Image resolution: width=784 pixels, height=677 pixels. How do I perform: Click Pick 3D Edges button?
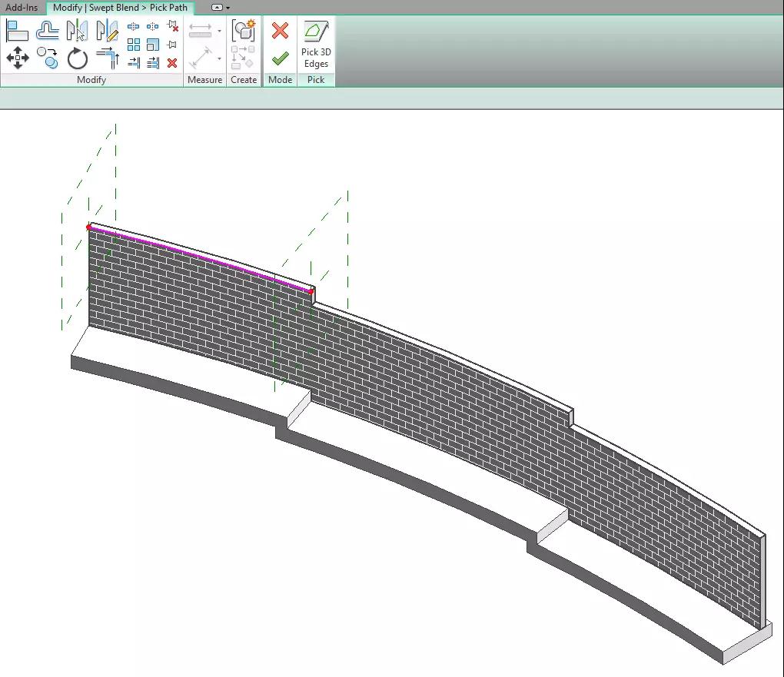coord(316,45)
